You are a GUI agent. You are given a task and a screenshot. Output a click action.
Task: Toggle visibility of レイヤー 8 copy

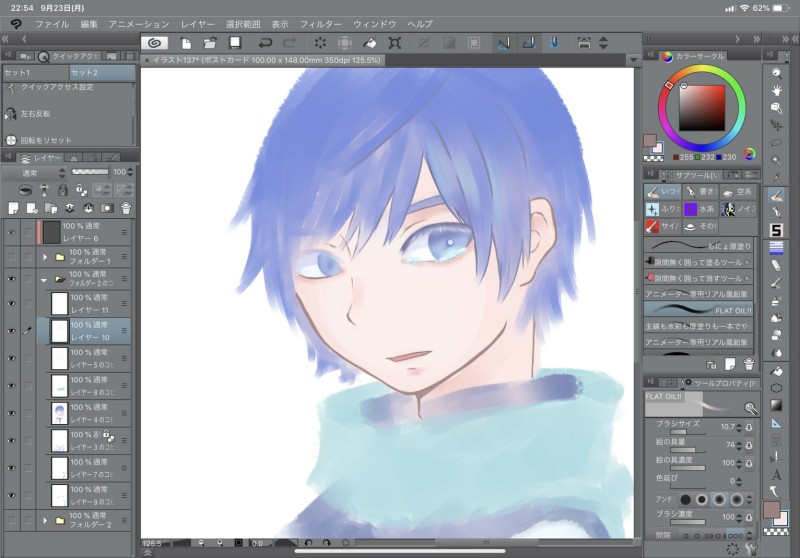click(x=11, y=386)
